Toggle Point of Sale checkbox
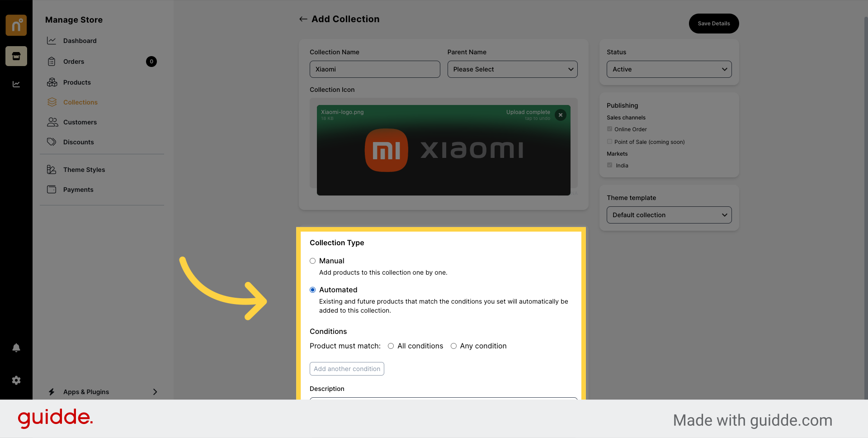 tap(609, 142)
